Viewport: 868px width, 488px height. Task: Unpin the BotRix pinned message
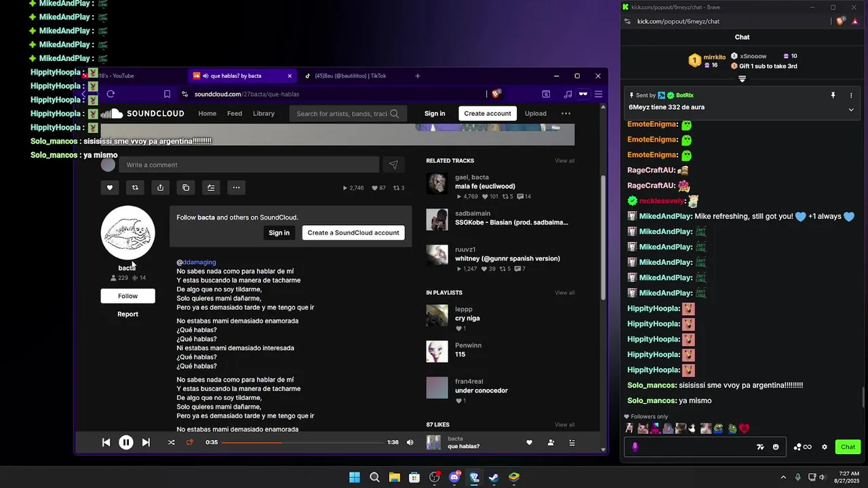click(x=833, y=96)
